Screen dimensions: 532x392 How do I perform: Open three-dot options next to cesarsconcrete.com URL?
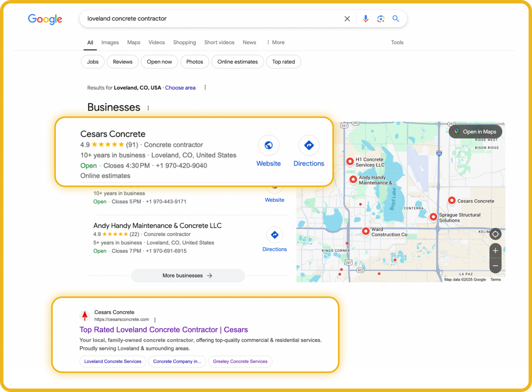[x=155, y=320]
